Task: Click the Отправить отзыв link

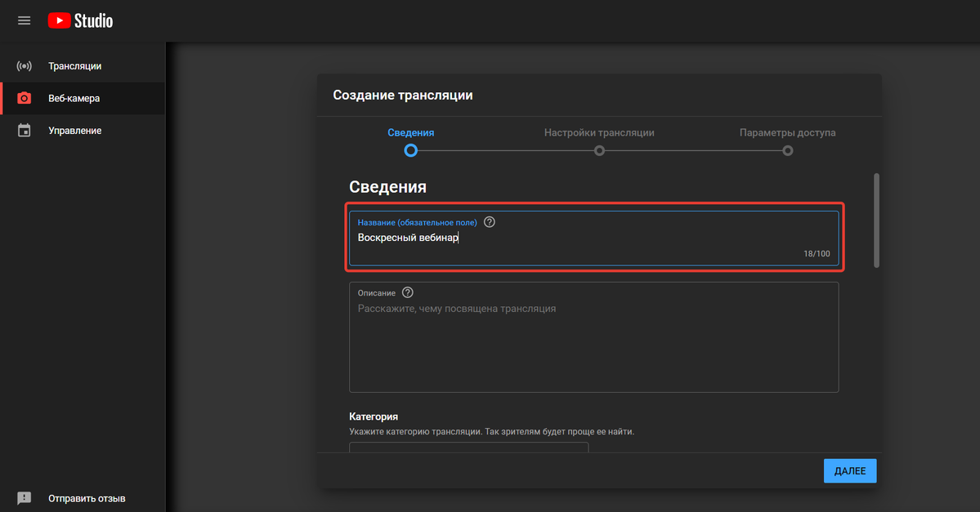Action: 87,498
